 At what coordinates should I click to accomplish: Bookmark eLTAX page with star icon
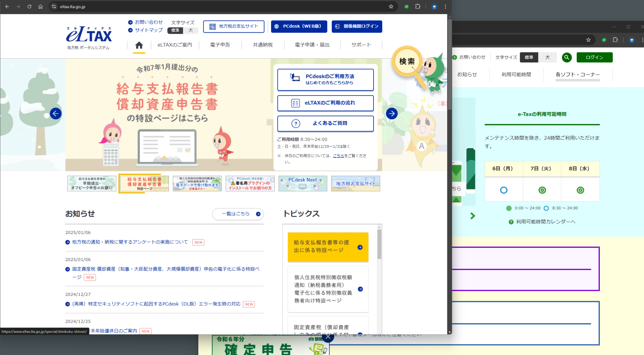click(391, 6)
